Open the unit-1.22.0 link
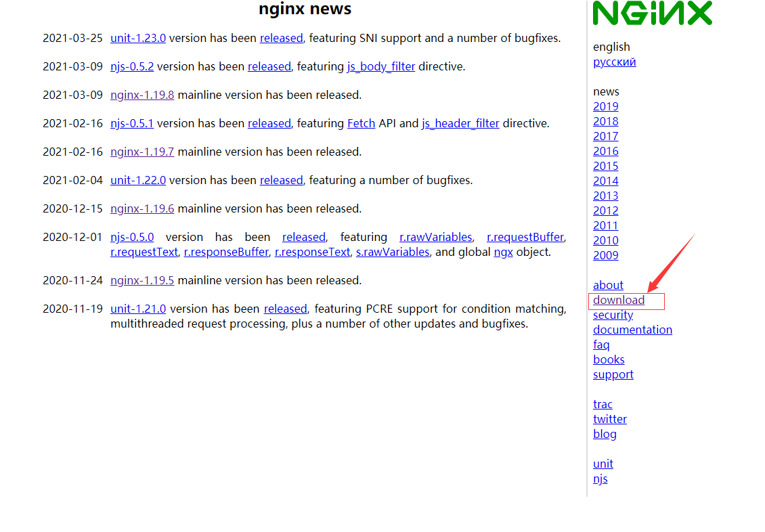The width and height of the screenshot is (765, 532). (x=138, y=180)
